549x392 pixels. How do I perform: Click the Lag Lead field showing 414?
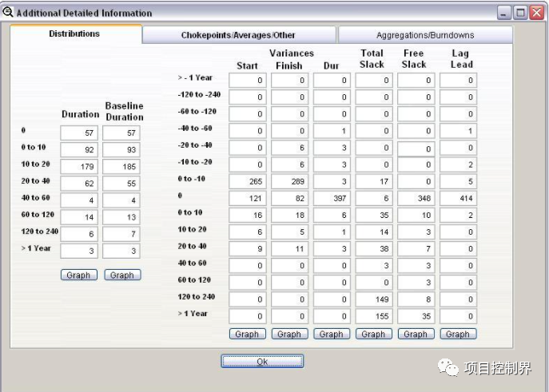pos(459,198)
